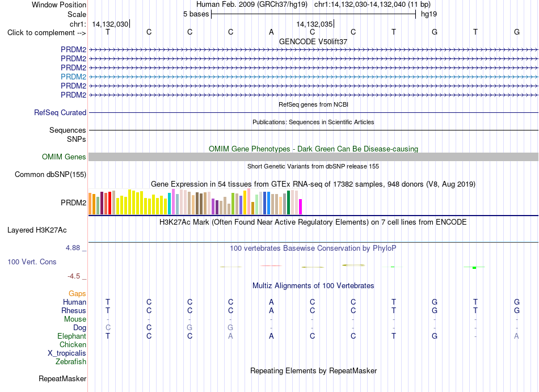
Task: Click the -4.5 lower conservation scale value
Action: (74, 276)
